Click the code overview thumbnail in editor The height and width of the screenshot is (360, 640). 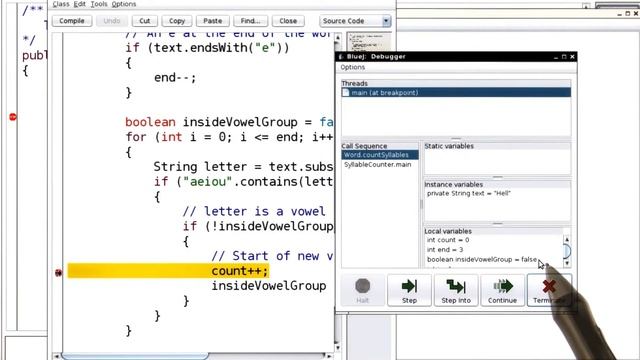[x=368, y=42]
